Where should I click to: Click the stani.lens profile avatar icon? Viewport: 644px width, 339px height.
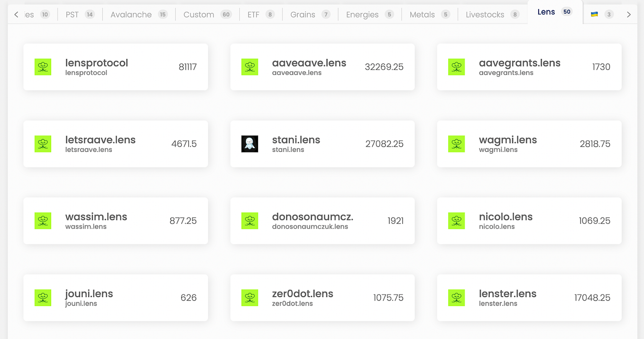tap(250, 144)
